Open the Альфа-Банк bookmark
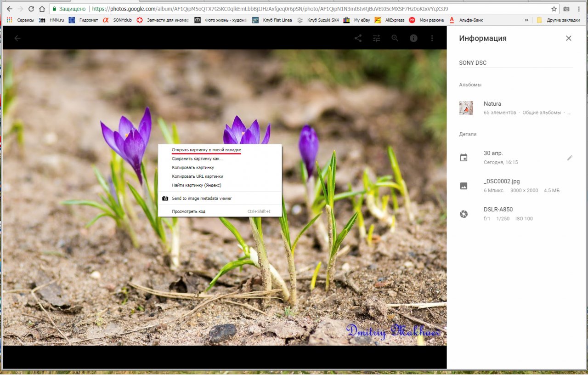The height and width of the screenshot is (375, 588). (x=466, y=20)
